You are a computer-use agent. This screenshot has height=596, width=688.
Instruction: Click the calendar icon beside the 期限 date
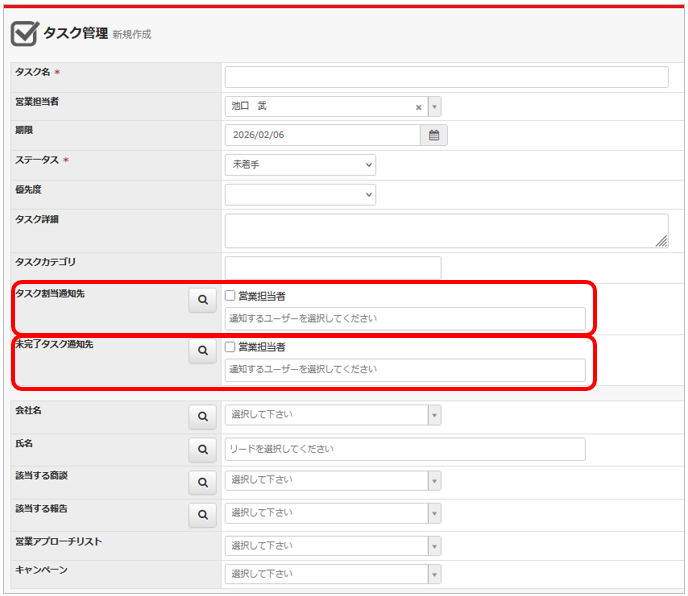pos(434,135)
